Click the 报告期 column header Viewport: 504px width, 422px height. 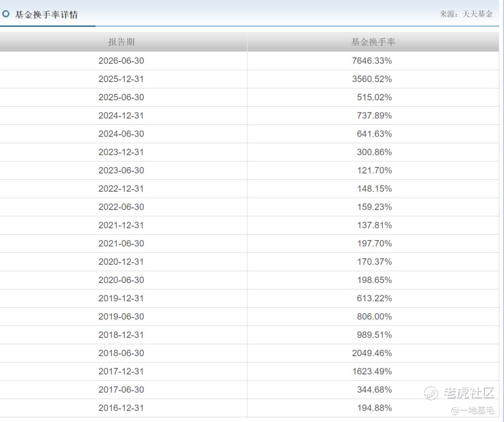click(x=121, y=42)
